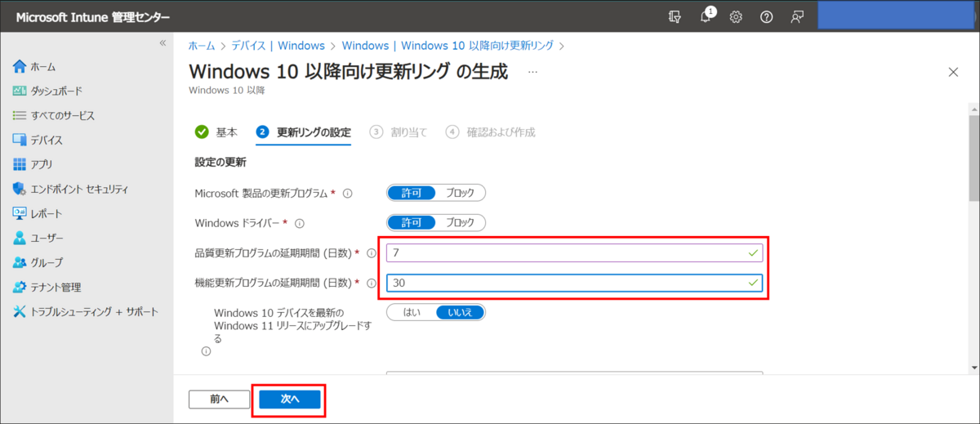Image resolution: width=980 pixels, height=424 pixels.
Task: Choose いいえ for Windows 11 upgrade
Action: (460, 312)
